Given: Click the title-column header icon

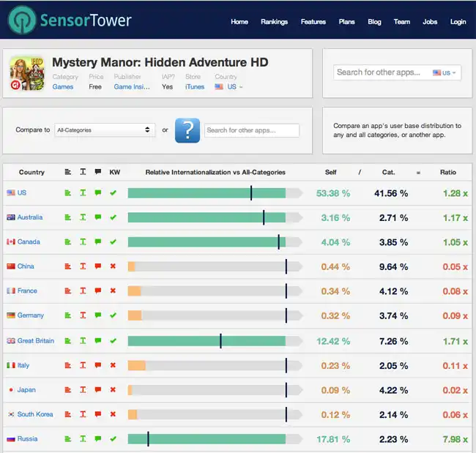Looking at the screenshot, I should click(x=83, y=172).
